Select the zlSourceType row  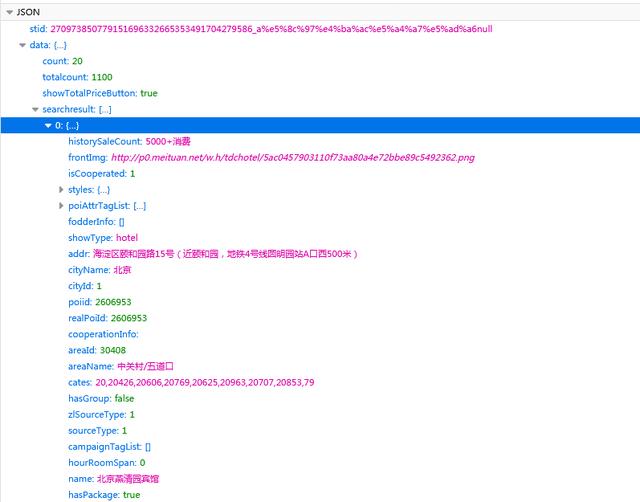coord(320,415)
